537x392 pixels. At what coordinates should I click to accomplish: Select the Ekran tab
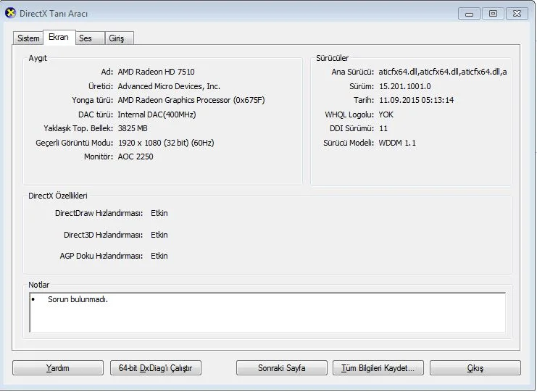[x=59, y=37]
